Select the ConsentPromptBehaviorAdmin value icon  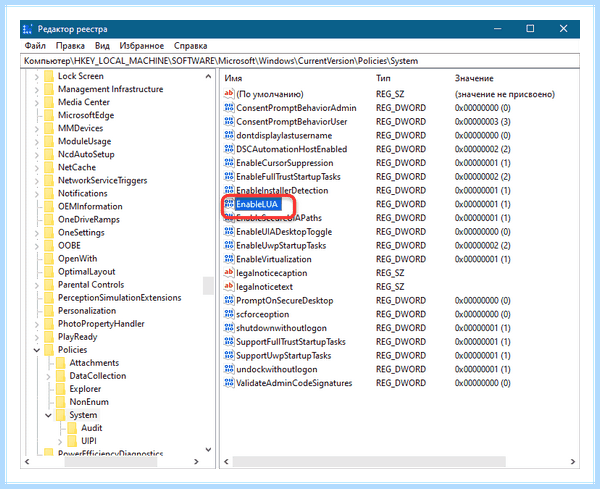229,108
